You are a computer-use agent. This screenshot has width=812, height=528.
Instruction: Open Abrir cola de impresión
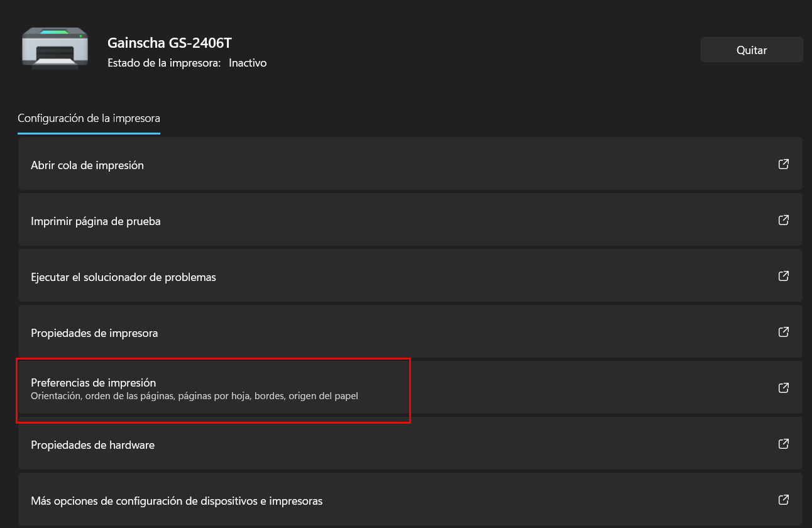tap(87, 165)
